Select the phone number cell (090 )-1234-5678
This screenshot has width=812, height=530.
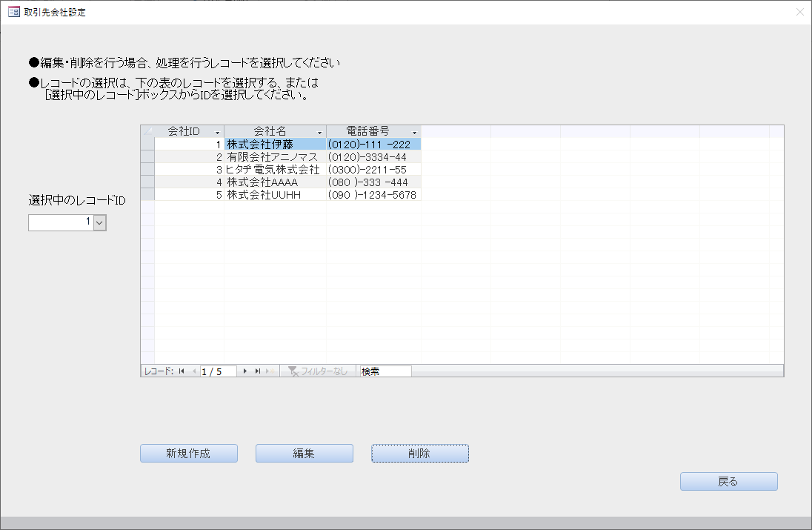tap(373, 194)
